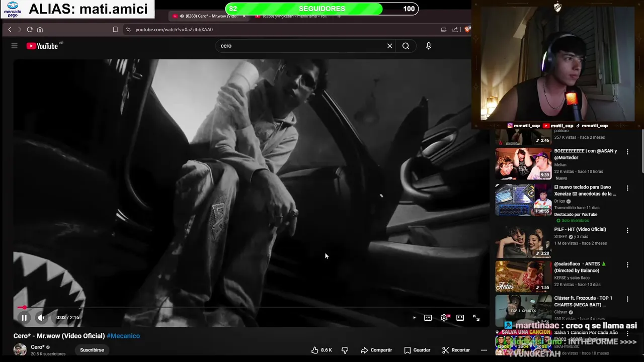Click the Brave shields icon in the address bar
The width and height of the screenshot is (644, 362).
pyautogui.click(x=467, y=30)
